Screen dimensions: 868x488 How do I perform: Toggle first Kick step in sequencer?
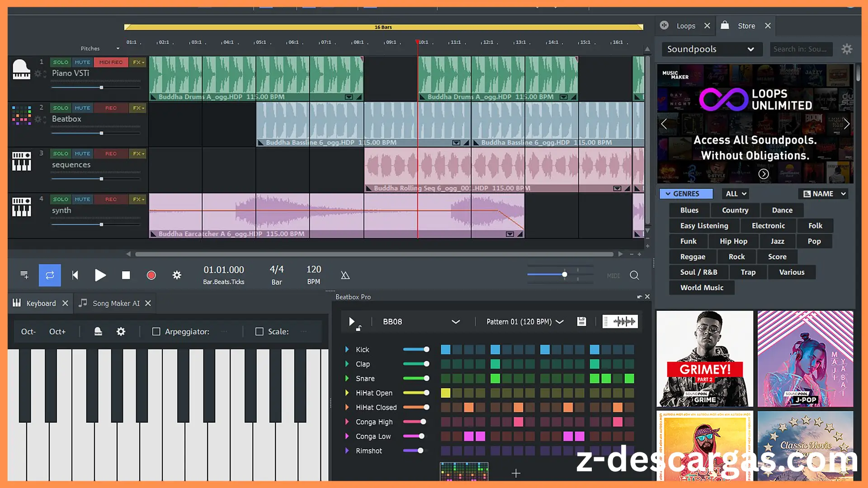[446, 349]
